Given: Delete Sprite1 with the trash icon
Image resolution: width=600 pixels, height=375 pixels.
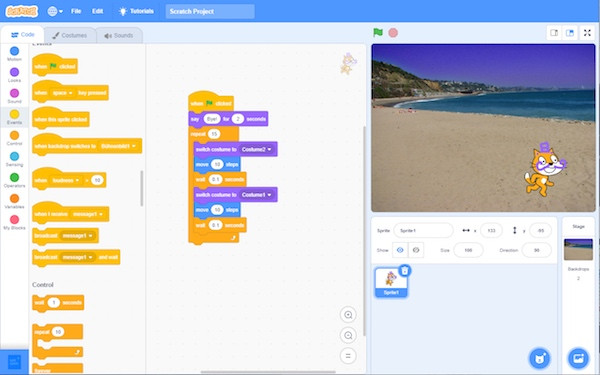Looking at the screenshot, I should coord(405,271).
